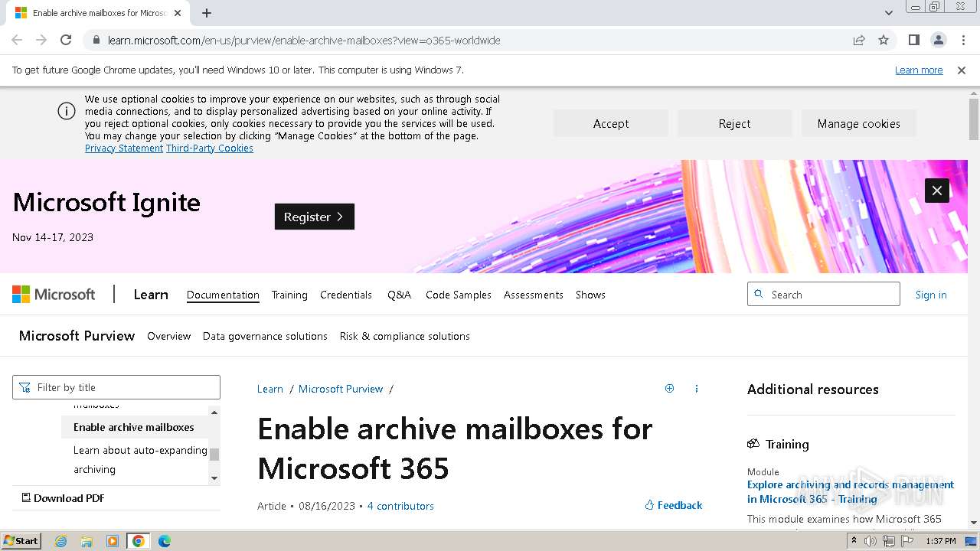Open Internet Explorer from the taskbar

pyautogui.click(x=60, y=541)
